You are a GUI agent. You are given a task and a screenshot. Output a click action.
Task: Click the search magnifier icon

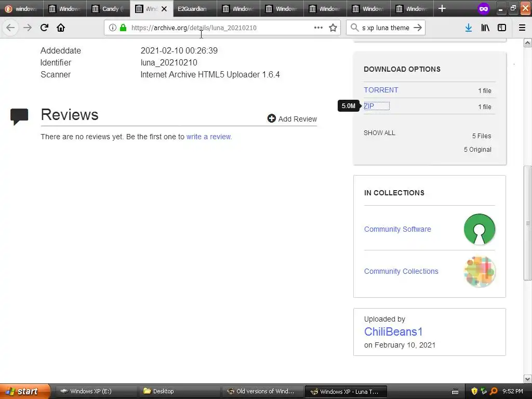(354, 28)
